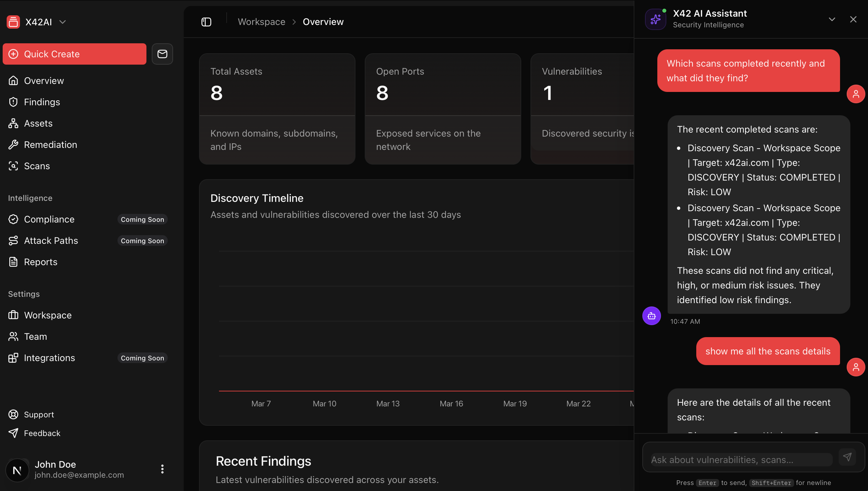Go to the Overview menu item
This screenshot has width=868, height=491.
click(44, 81)
